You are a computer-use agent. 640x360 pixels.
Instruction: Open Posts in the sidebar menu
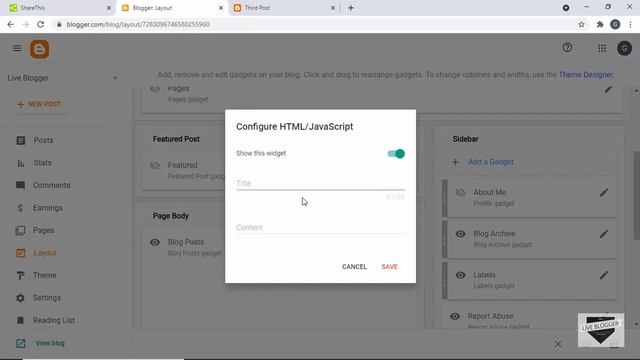click(x=43, y=140)
